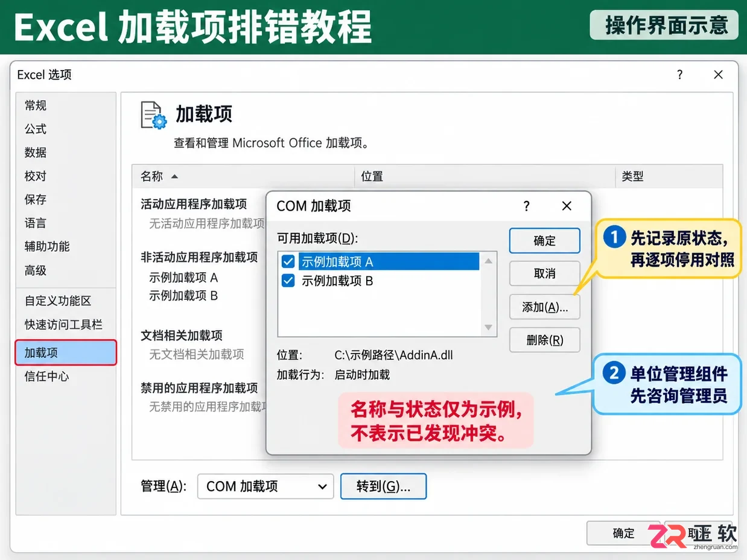The height and width of the screenshot is (560, 747).
Task: Click the 加载项 page gear document icon
Action: click(x=153, y=115)
